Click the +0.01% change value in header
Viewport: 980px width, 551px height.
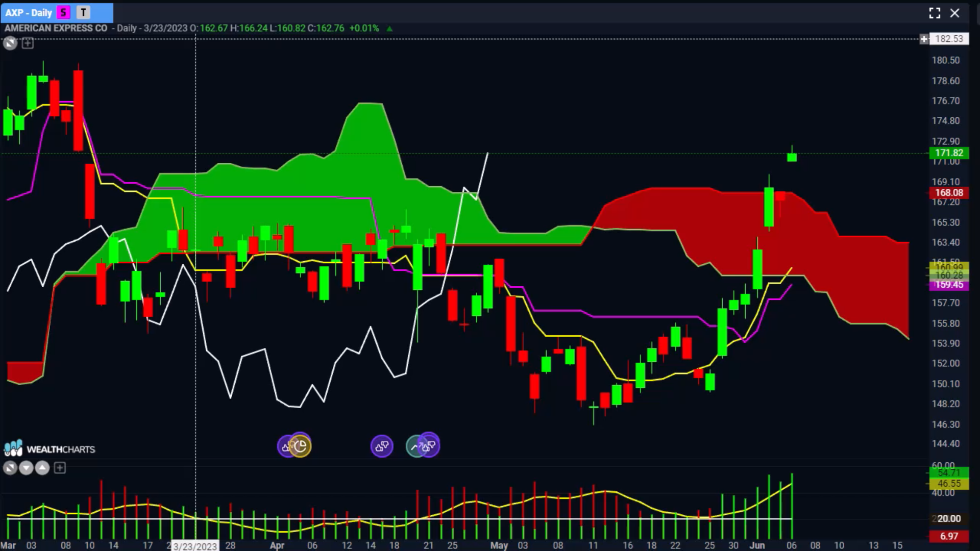364,28
